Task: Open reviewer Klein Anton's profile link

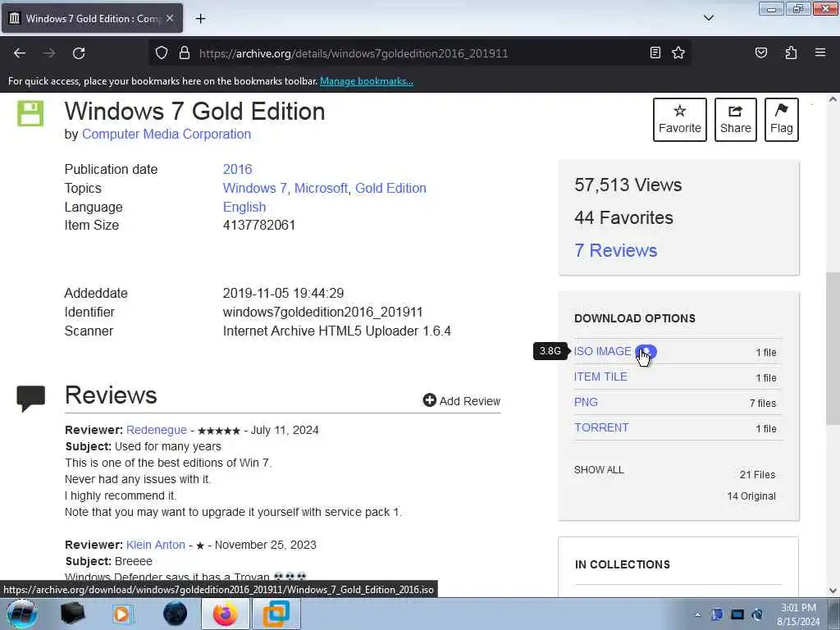Action: (155, 545)
